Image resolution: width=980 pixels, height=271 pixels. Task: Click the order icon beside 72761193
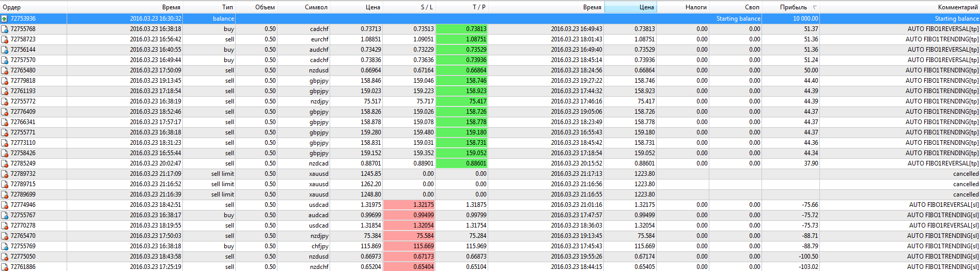(x=5, y=91)
